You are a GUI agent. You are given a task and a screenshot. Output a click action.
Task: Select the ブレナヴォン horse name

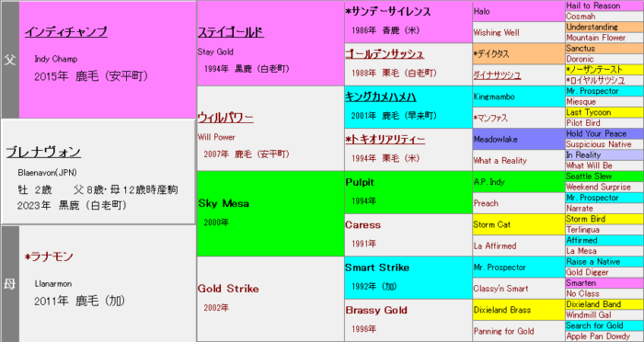43,153
